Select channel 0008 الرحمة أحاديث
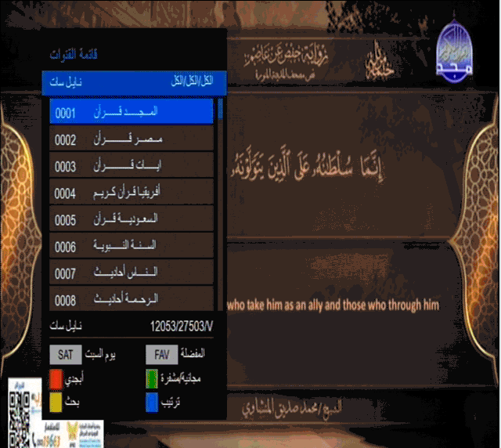This screenshot has width=501, height=448. [132, 298]
